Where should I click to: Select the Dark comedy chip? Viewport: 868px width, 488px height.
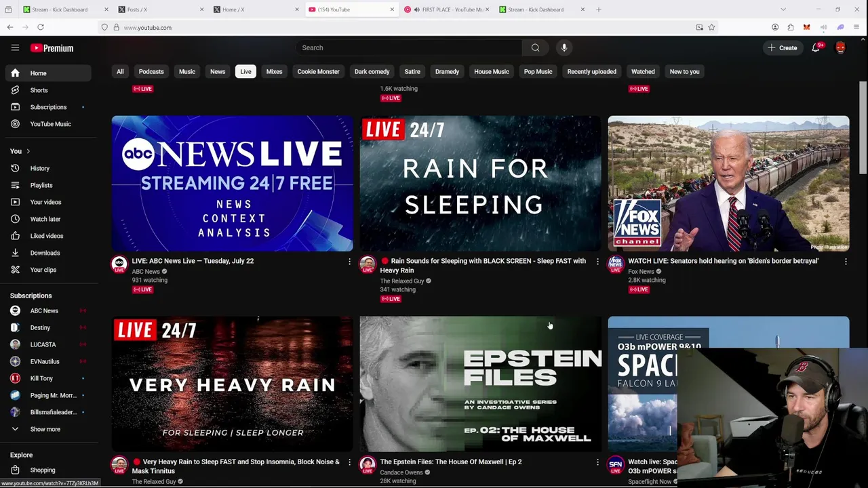tap(372, 71)
